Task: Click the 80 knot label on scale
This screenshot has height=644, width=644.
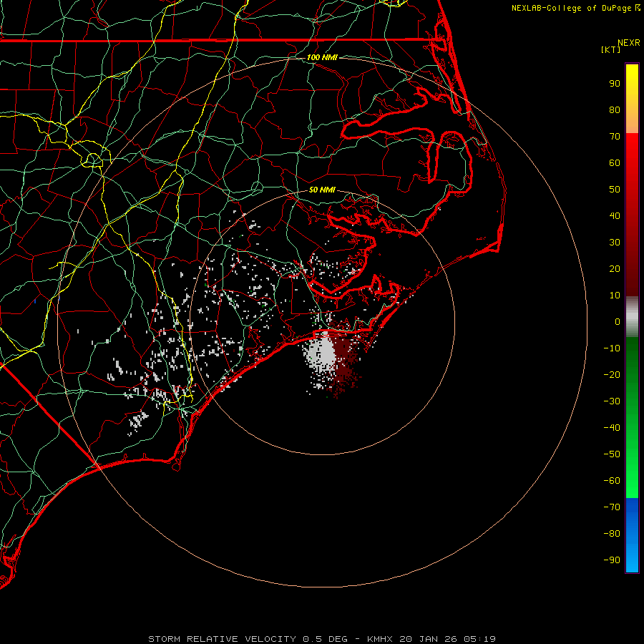Action: (x=615, y=110)
